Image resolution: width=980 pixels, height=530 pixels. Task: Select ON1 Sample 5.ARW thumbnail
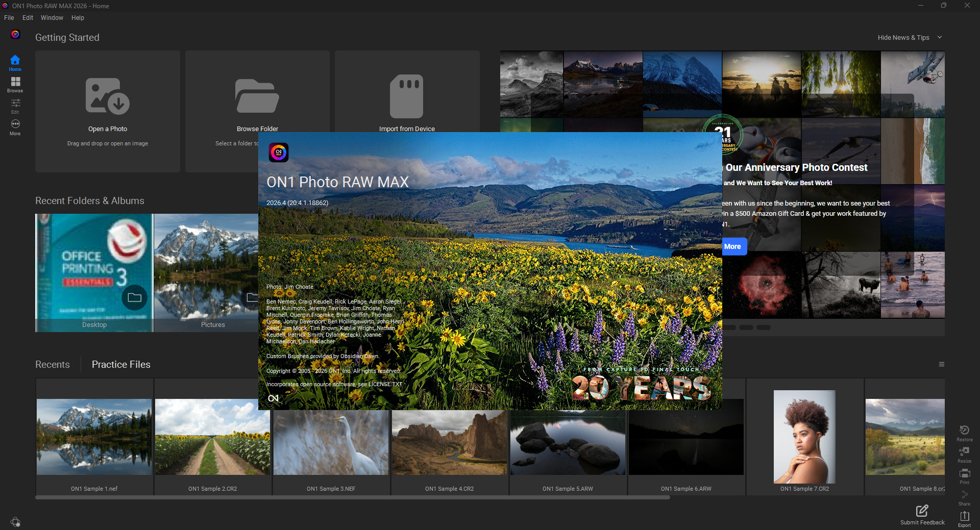568,442
